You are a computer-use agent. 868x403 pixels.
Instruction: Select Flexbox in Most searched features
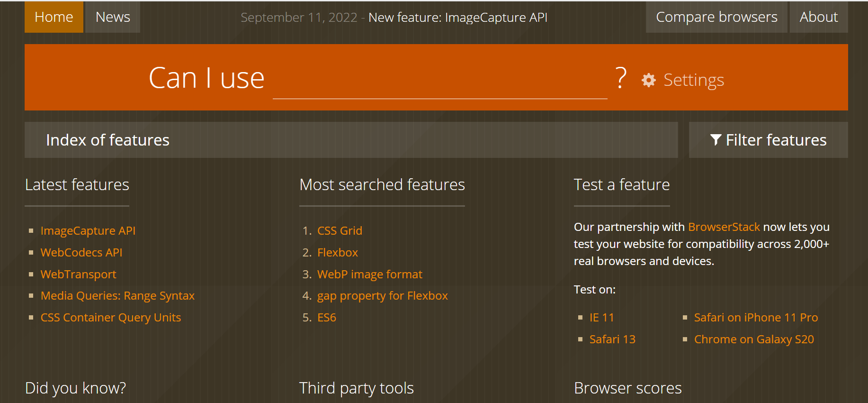[338, 253]
